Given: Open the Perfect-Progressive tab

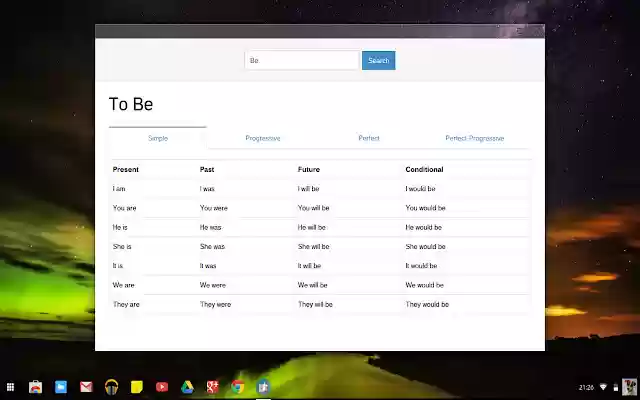Looking at the screenshot, I should pyautogui.click(x=475, y=138).
